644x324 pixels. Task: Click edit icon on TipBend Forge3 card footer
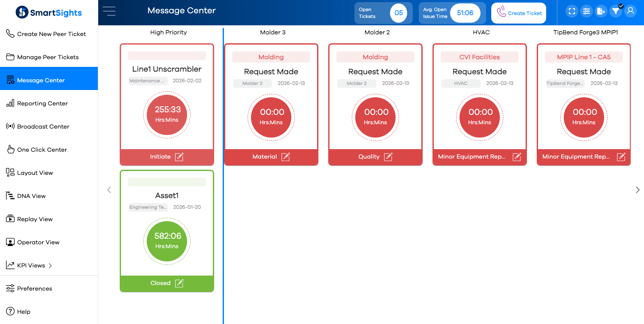621,157
